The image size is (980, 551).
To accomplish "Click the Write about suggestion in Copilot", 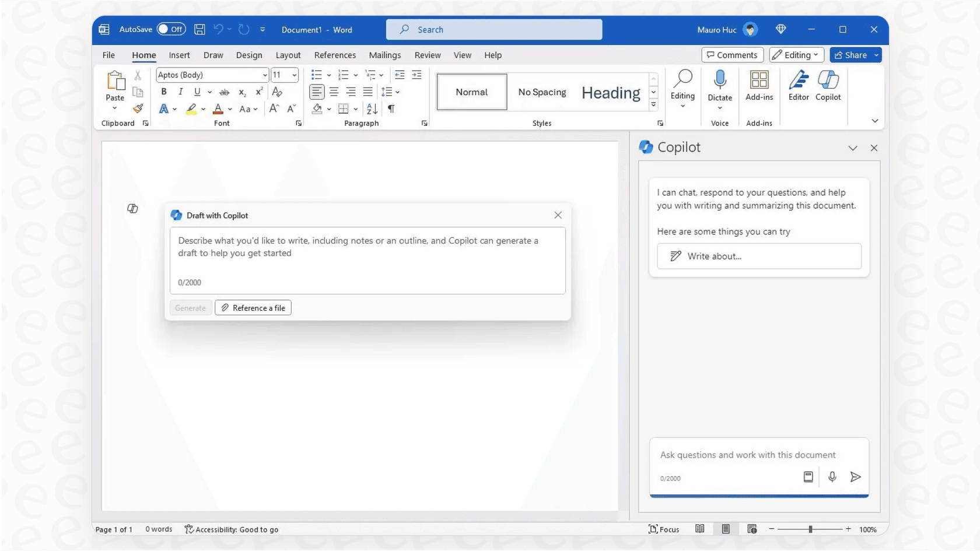I will pyautogui.click(x=758, y=256).
